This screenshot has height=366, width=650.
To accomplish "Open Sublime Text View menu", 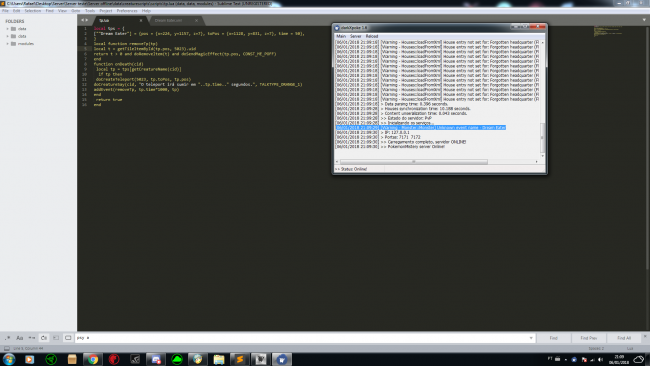I will point(62,11).
